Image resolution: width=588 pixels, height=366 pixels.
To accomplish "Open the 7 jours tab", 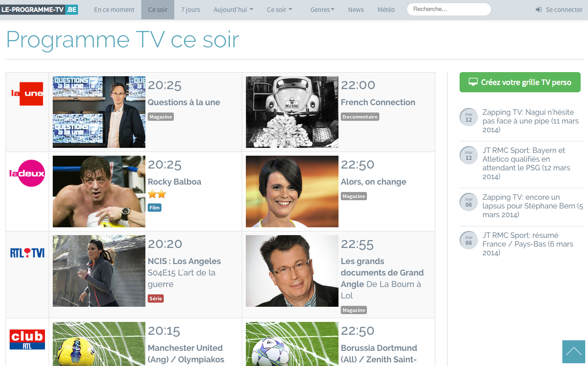I will point(190,10).
